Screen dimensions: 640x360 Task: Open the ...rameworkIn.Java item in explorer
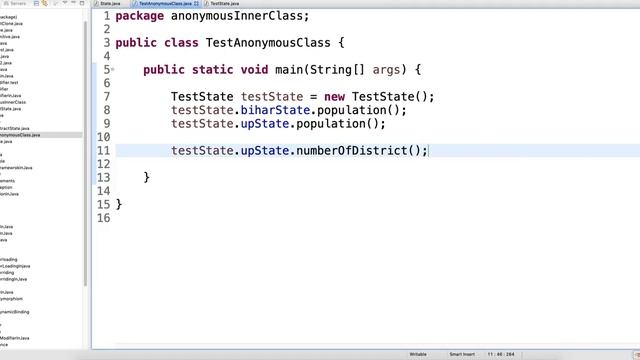(x=16, y=168)
